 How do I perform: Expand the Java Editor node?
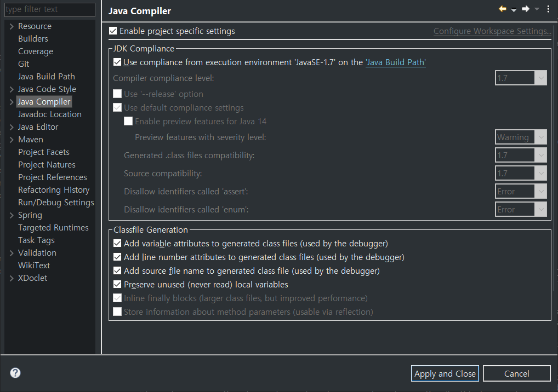[x=12, y=127]
